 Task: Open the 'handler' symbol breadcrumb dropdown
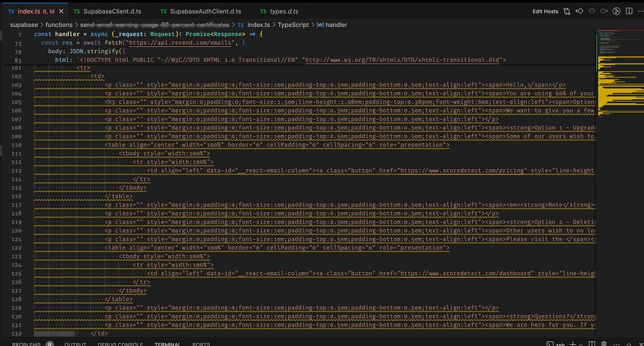tap(336, 24)
